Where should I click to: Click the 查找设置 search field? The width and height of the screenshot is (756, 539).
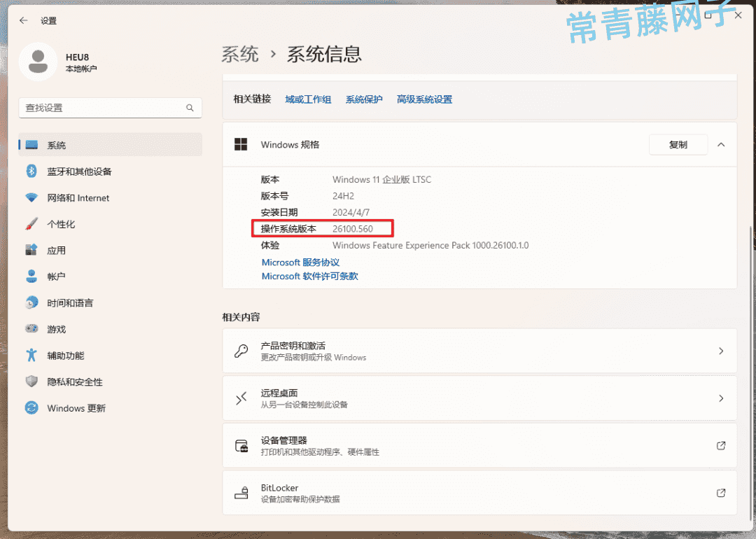(x=111, y=108)
